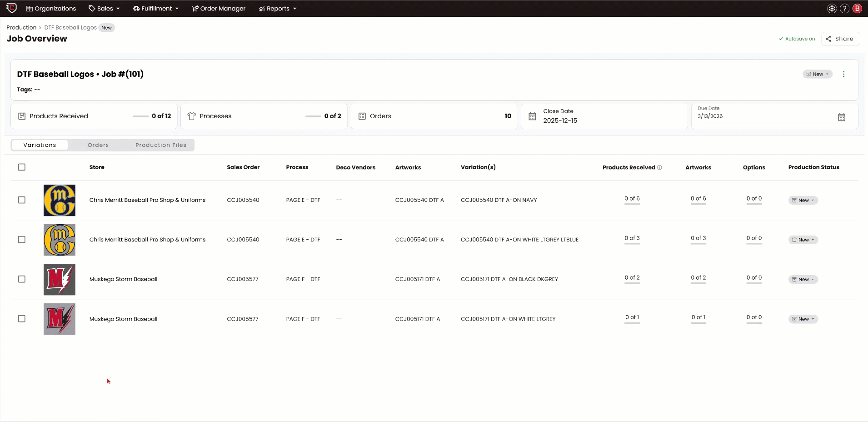Viewport: 868px width, 422px height.
Task: Click the help question mark icon
Action: click(x=844, y=8)
